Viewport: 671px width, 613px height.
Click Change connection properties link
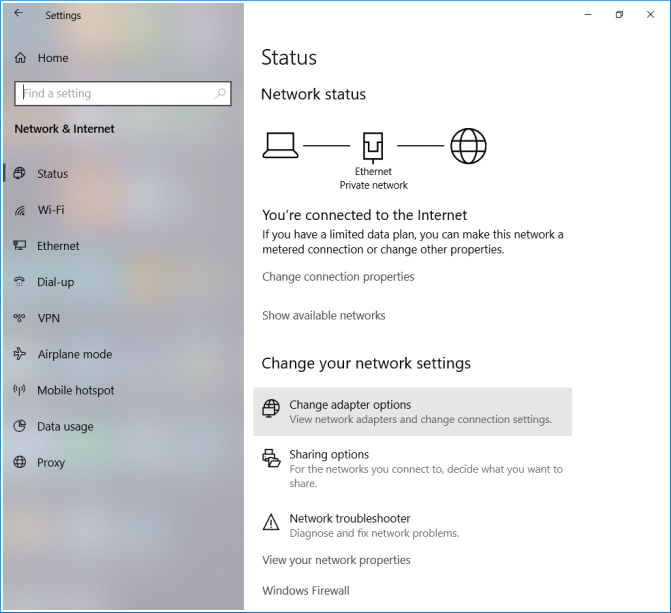(338, 277)
